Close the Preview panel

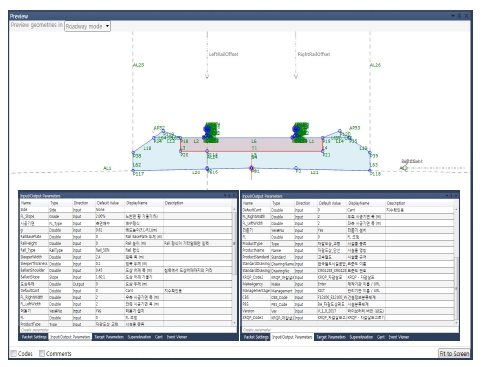coord(466,16)
